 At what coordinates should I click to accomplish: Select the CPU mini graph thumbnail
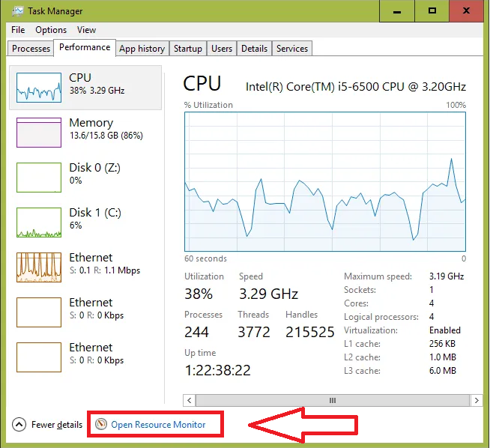pos(39,88)
